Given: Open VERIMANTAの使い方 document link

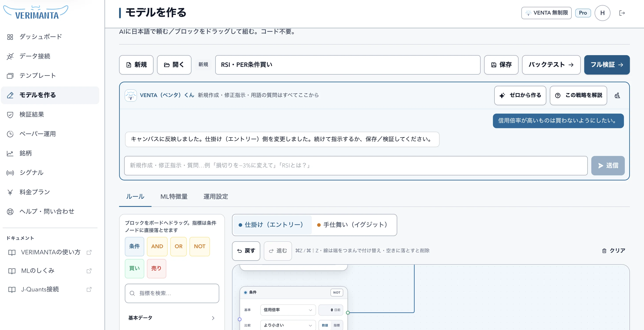Looking at the screenshot, I should [x=50, y=252].
